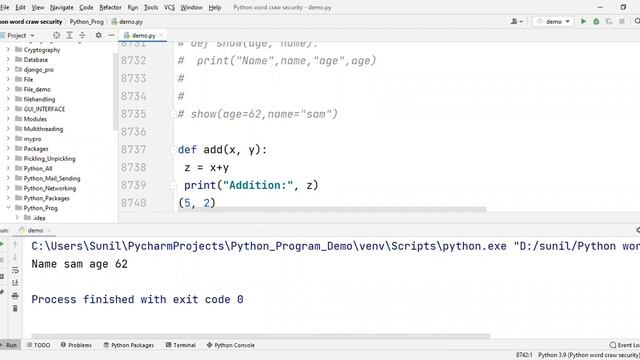This screenshot has height=360, width=640.
Task: Open the user account icon in the toolbar
Action: (x=516, y=21)
